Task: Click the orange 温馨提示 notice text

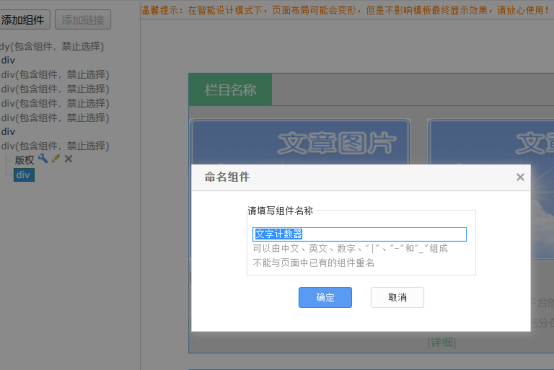Action: (x=345, y=10)
